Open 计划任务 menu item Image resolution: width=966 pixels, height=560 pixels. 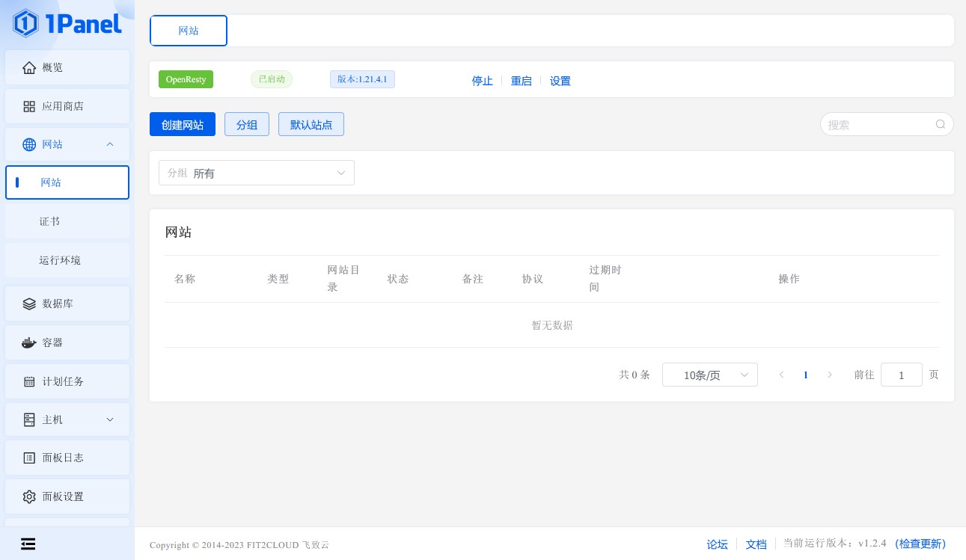(x=67, y=381)
